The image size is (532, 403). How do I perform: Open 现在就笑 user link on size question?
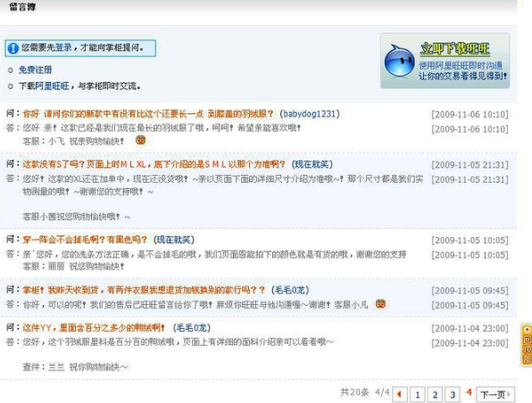click(x=312, y=164)
